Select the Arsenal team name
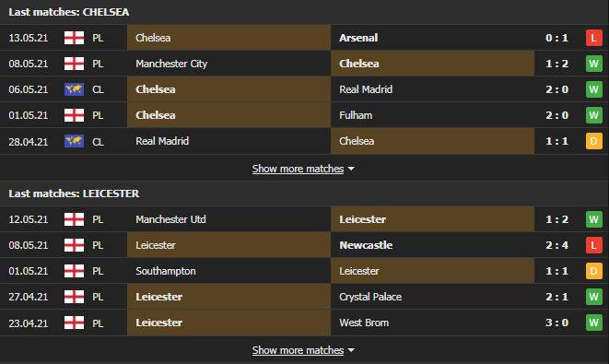609x364 pixels. pyautogui.click(x=358, y=38)
